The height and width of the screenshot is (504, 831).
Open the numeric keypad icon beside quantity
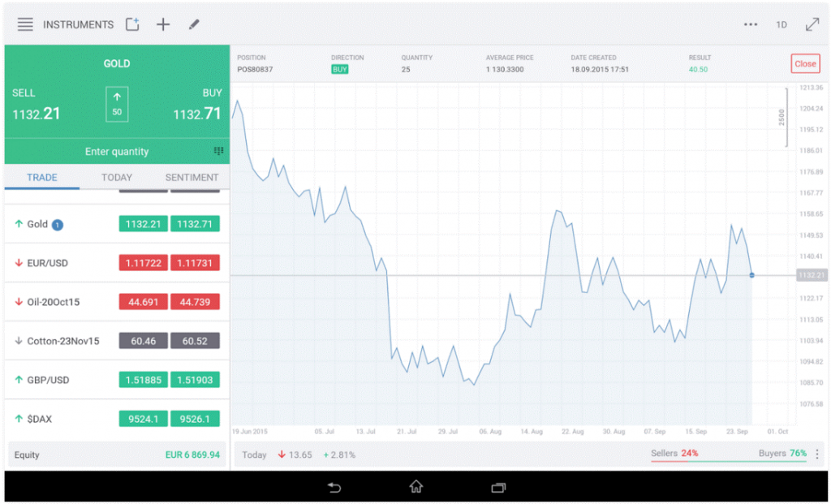pyautogui.click(x=218, y=151)
